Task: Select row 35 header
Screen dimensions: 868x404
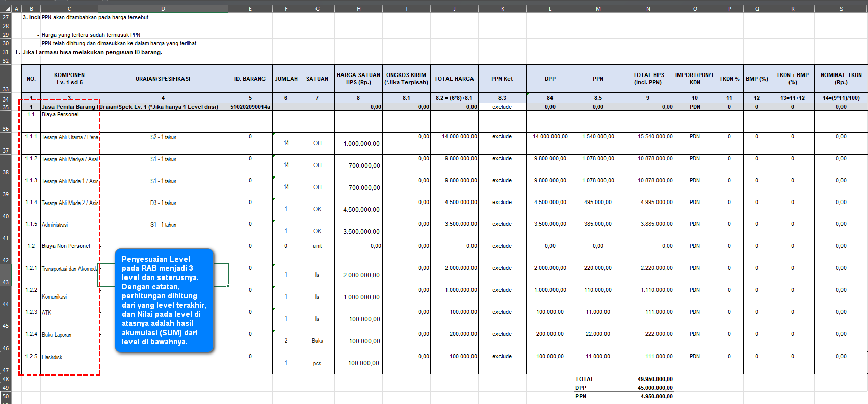Action: tap(6, 107)
